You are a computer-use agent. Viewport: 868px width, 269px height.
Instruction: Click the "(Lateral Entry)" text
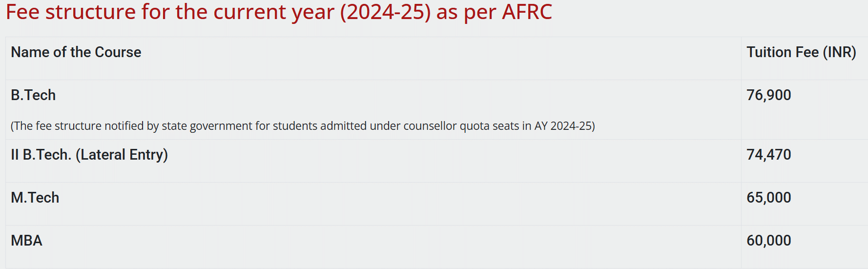[122, 155]
